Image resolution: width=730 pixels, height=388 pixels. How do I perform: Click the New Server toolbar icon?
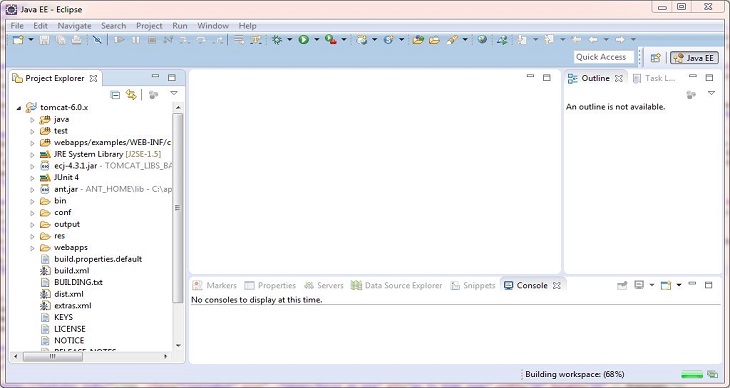tap(362, 40)
